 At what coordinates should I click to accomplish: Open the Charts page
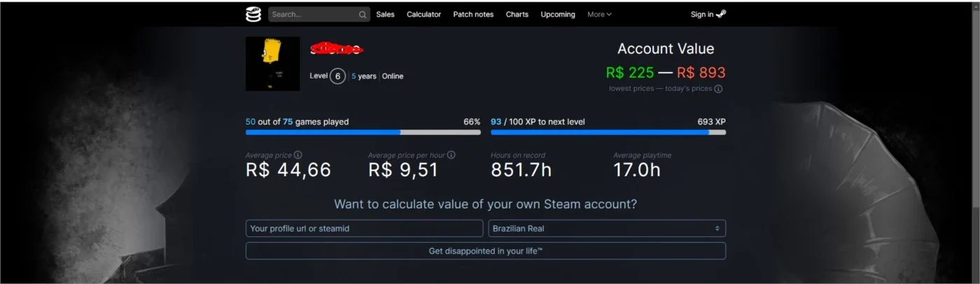tap(517, 14)
